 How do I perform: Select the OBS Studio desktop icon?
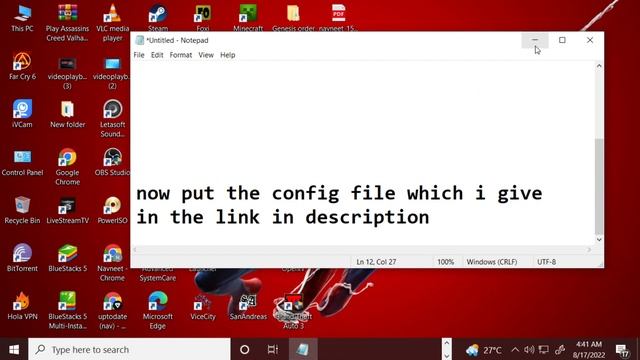click(112, 162)
